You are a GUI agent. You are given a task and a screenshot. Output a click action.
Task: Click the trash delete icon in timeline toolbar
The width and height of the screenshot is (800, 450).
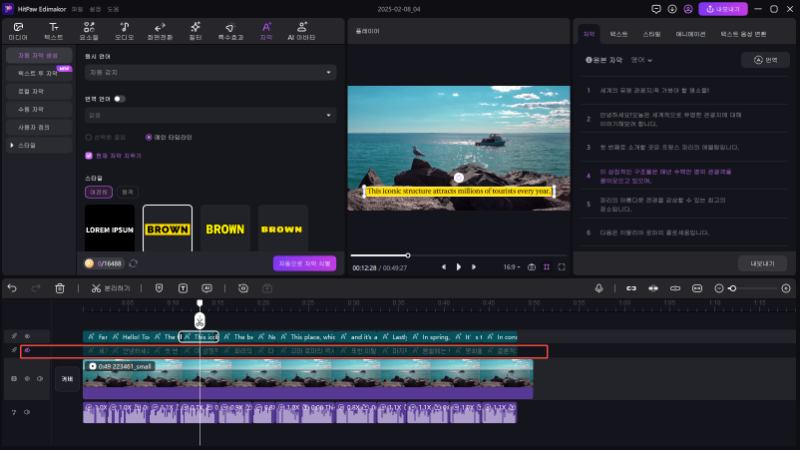click(x=60, y=288)
